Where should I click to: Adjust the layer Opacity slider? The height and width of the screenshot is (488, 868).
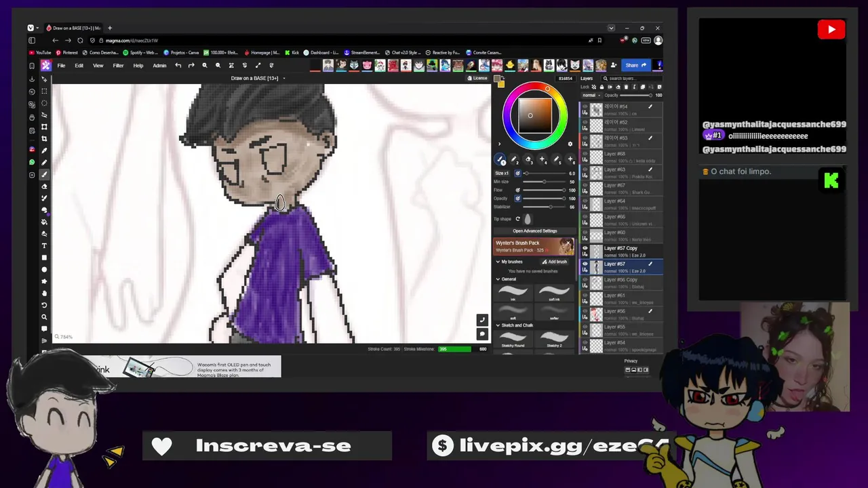[x=636, y=95]
